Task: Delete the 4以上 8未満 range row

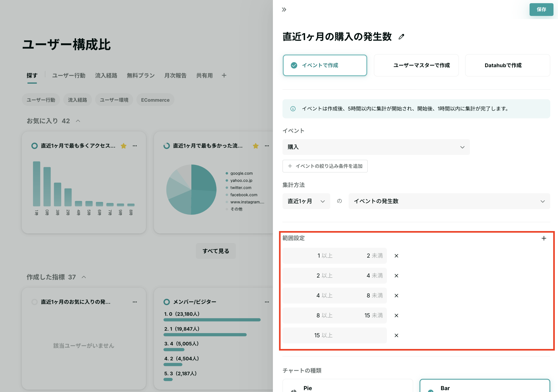Action: [x=396, y=296]
